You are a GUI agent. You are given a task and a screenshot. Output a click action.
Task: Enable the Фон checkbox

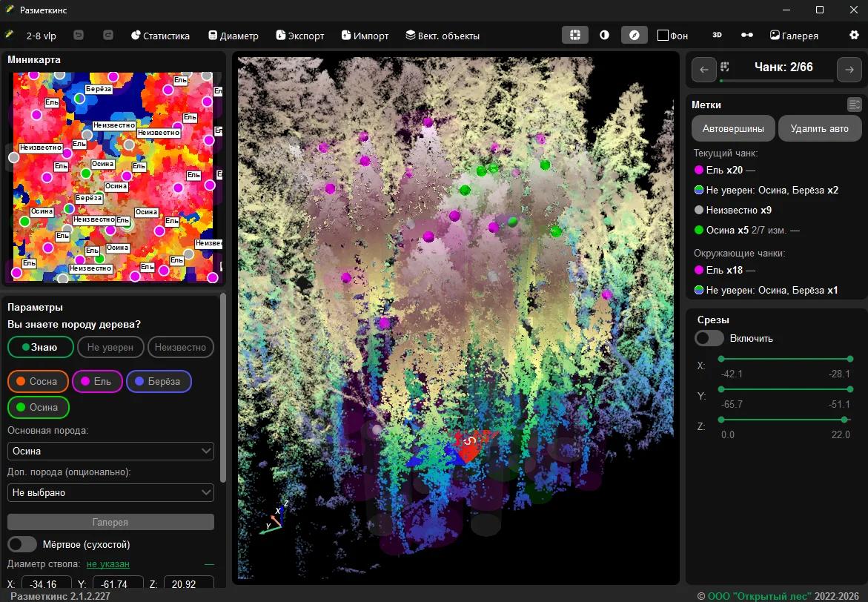(x=663, y=36)
